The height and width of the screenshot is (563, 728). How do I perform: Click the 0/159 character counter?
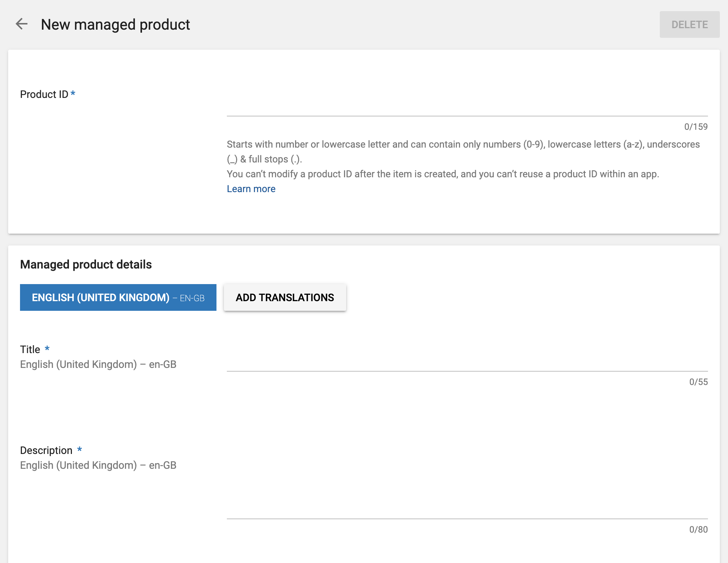click(x=696, y=127)
